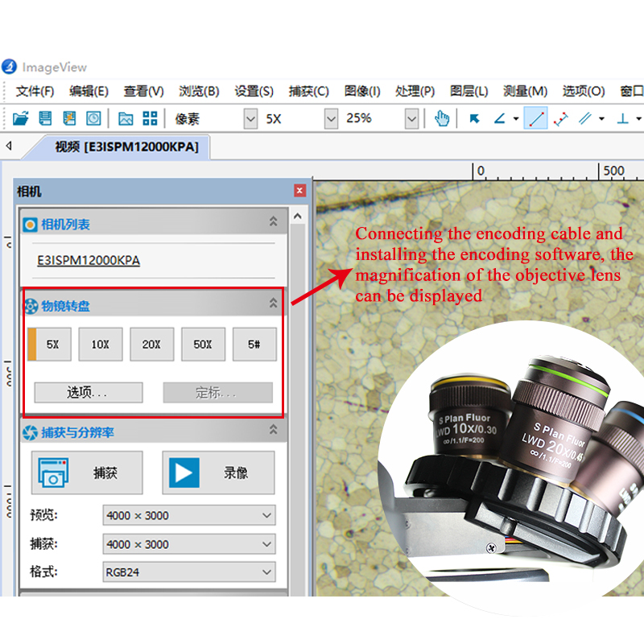Click the ImageView app logo icon
644x644 pixels.
[9, 67]
